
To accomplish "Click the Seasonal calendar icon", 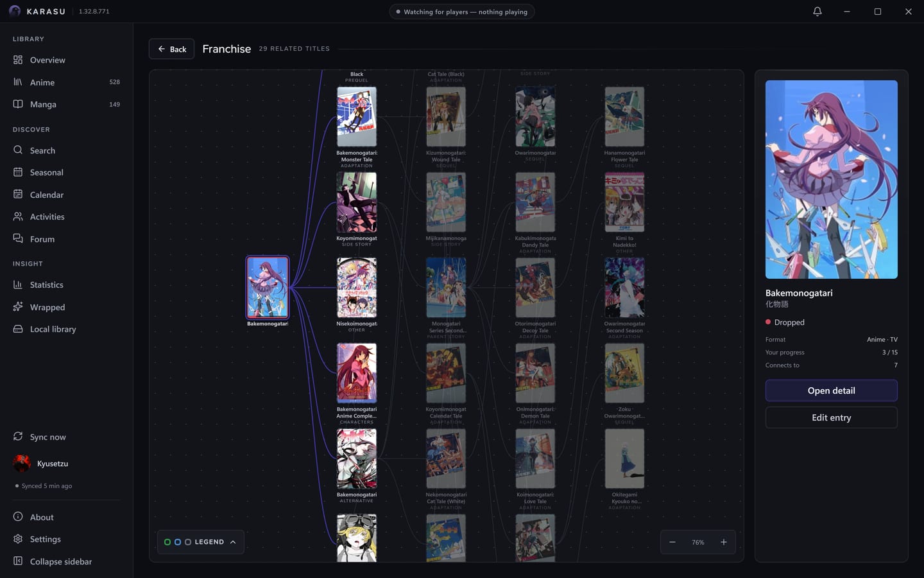I will (x=18, y=172).
